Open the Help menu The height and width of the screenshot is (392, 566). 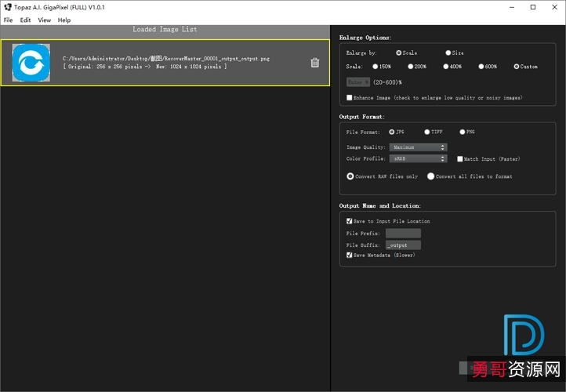coord(64,20)
